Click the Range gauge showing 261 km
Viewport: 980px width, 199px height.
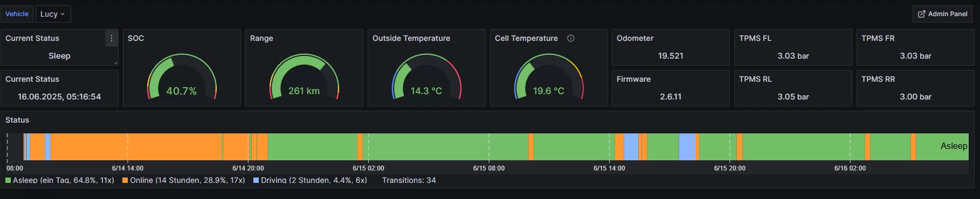304,77
